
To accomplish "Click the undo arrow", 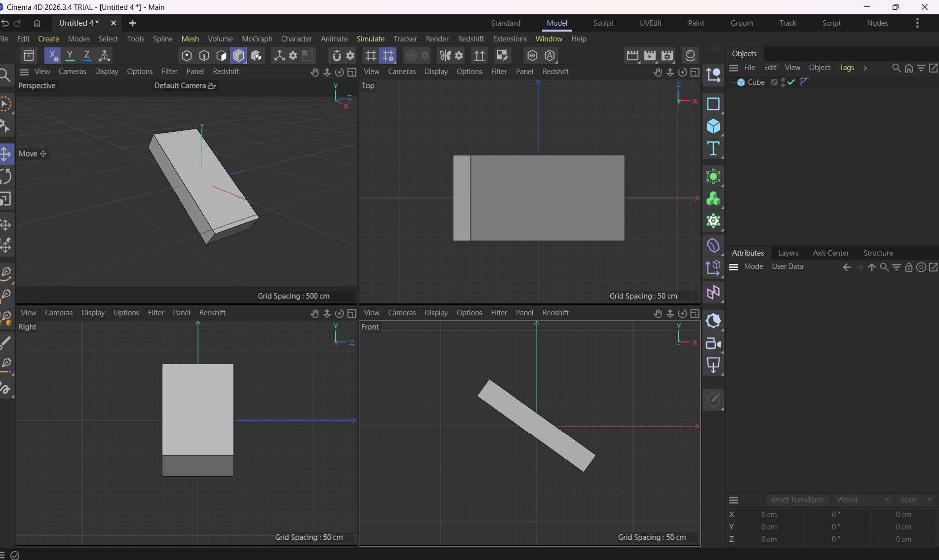I will coord(5,23).
